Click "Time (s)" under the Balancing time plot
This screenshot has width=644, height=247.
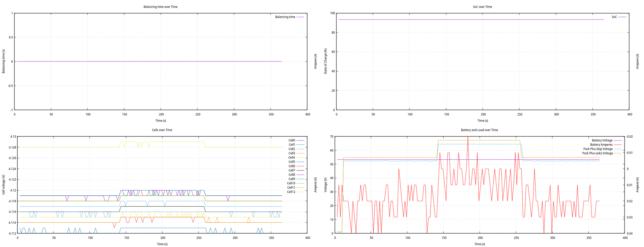click(161, 121)
